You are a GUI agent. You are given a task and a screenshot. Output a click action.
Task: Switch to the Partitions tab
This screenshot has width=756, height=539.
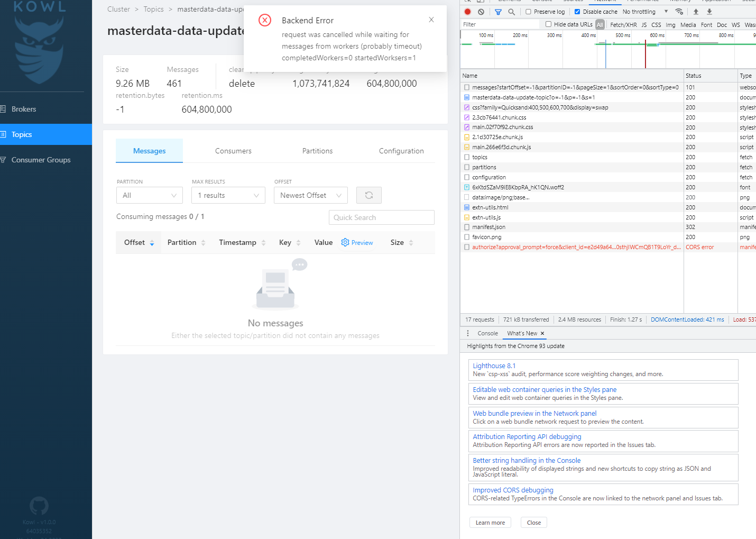pyautogui.click(x=317, y=151)
